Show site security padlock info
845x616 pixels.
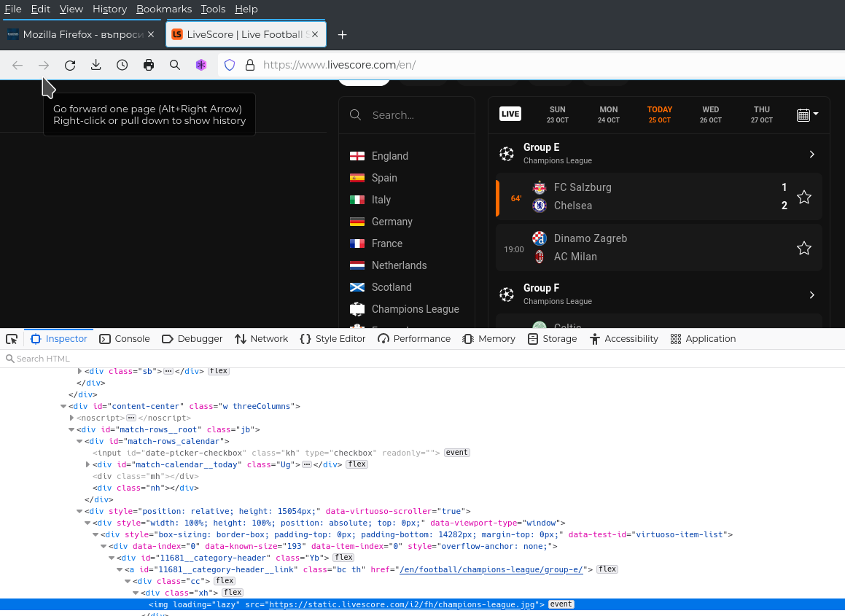coord(249,65)
